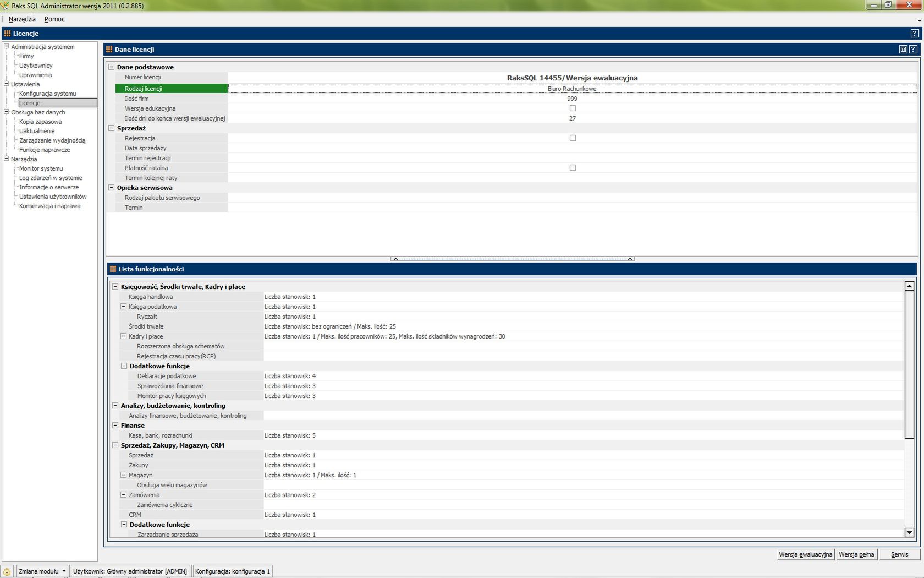Collapse the Dane podstawowe section
The image size is (924, 578).
click(x=111, y=67)
